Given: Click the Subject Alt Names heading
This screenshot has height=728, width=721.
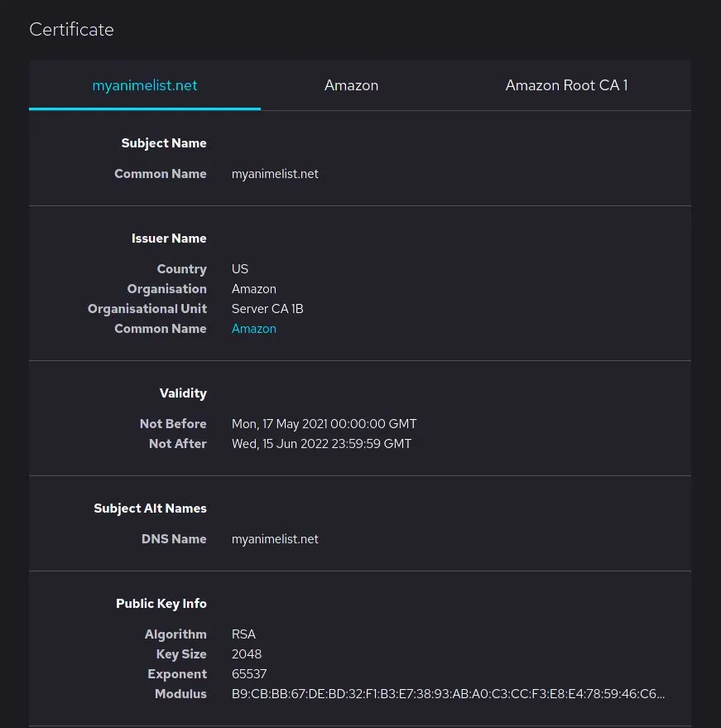Looking at the screenshot, I should (x=150, y=509).
